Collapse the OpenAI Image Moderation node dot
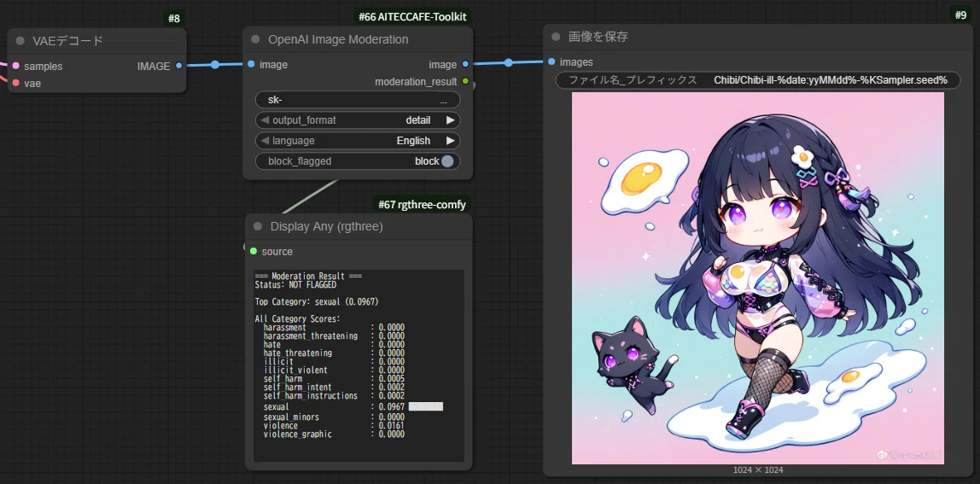 pos(255,39)
